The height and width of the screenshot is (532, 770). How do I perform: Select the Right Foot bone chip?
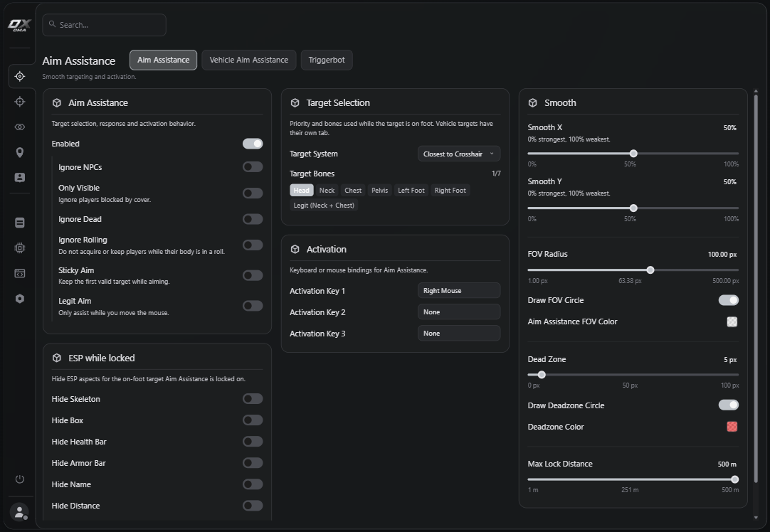(x=450, y=191)
